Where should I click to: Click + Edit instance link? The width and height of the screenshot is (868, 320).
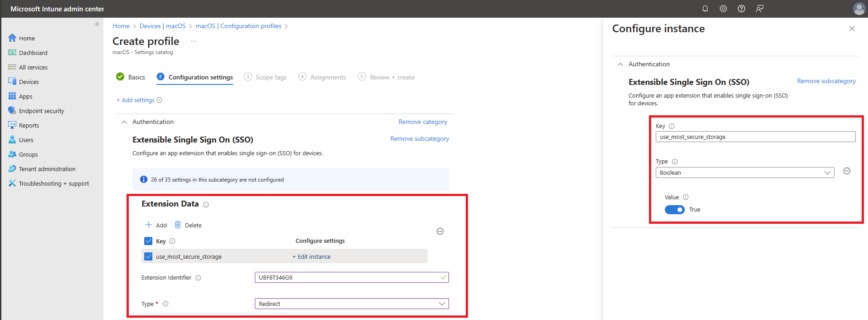[x=312, y=256]
